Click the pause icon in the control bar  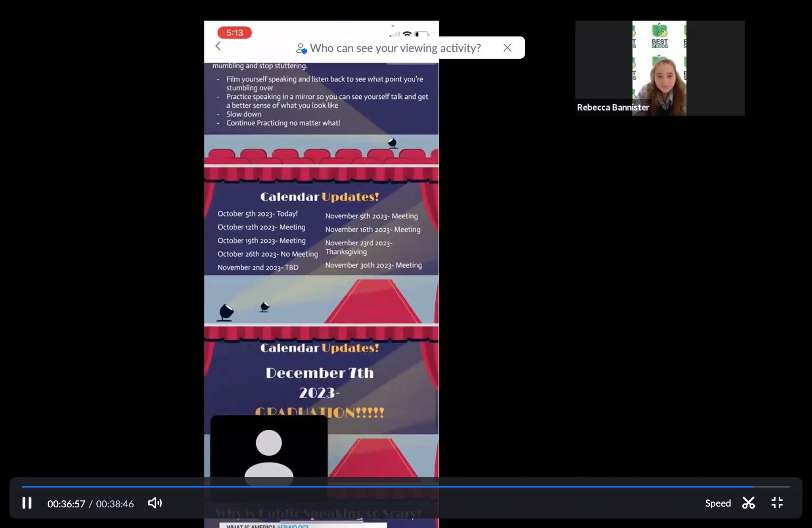[27, 503]
